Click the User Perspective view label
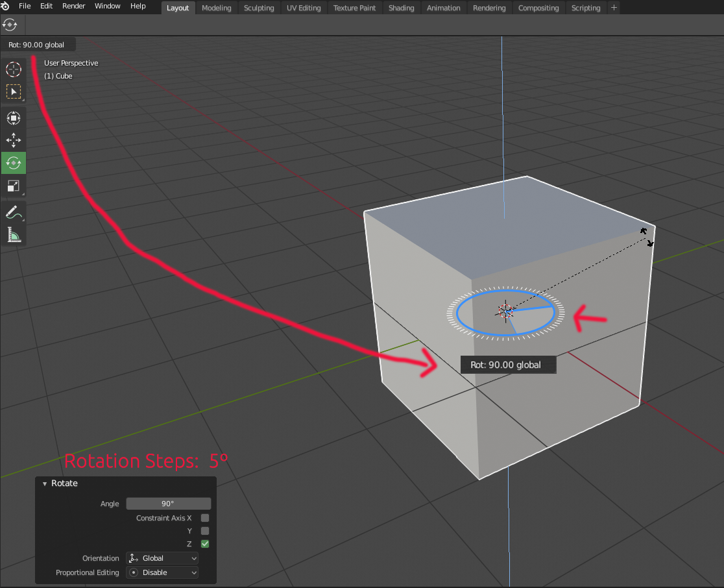The width and height of the screenshot is (724, 588). click(71, 63)
